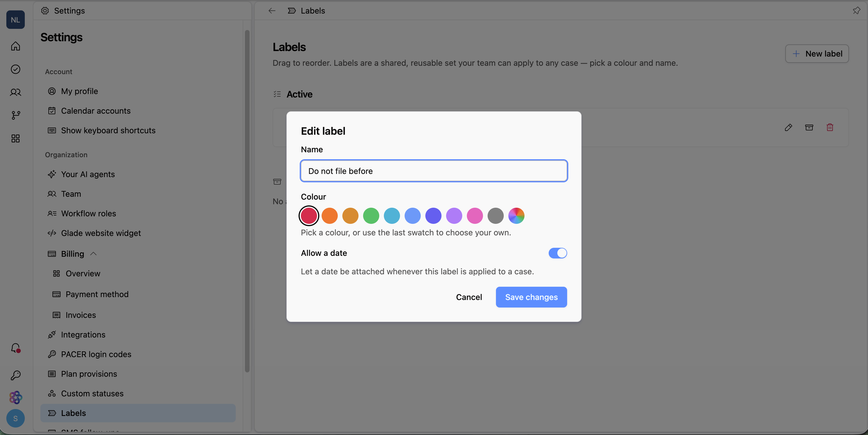Click the key icon in left rail
The image size is (868, 435).
pyautogui.click(x=16, y=375)
